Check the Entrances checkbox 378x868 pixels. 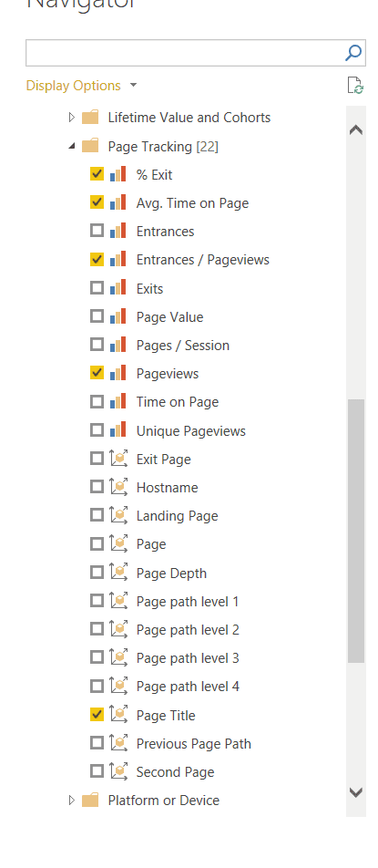pyautogui.click(x=97, y=231)
